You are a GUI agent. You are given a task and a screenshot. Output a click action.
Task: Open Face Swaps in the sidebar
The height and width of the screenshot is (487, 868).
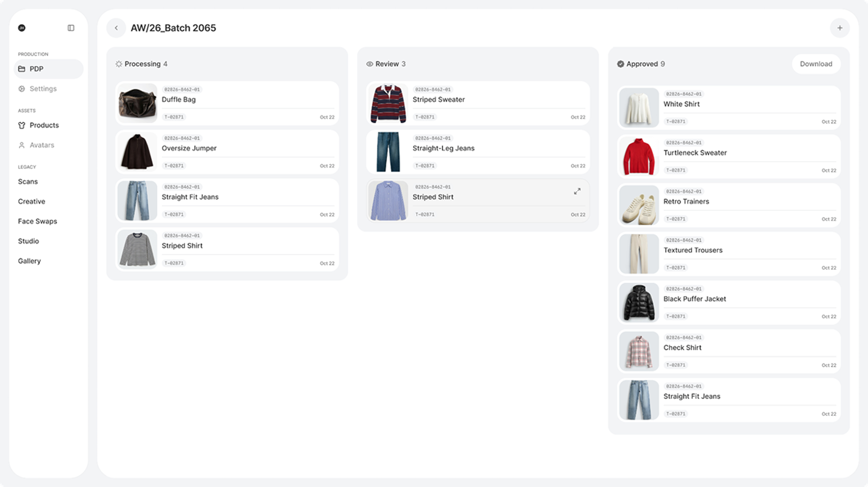[x=38, y=221]
